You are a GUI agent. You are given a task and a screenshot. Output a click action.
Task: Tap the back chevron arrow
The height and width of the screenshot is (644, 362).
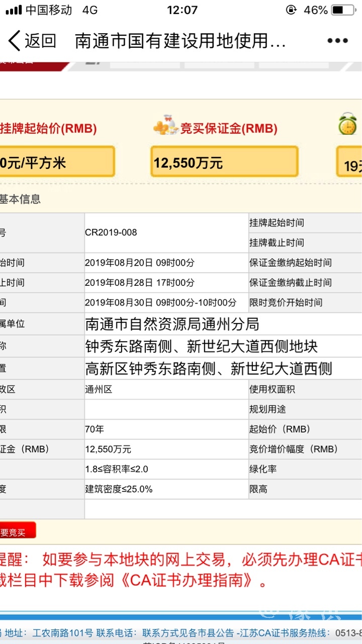(x=14, y=41)
